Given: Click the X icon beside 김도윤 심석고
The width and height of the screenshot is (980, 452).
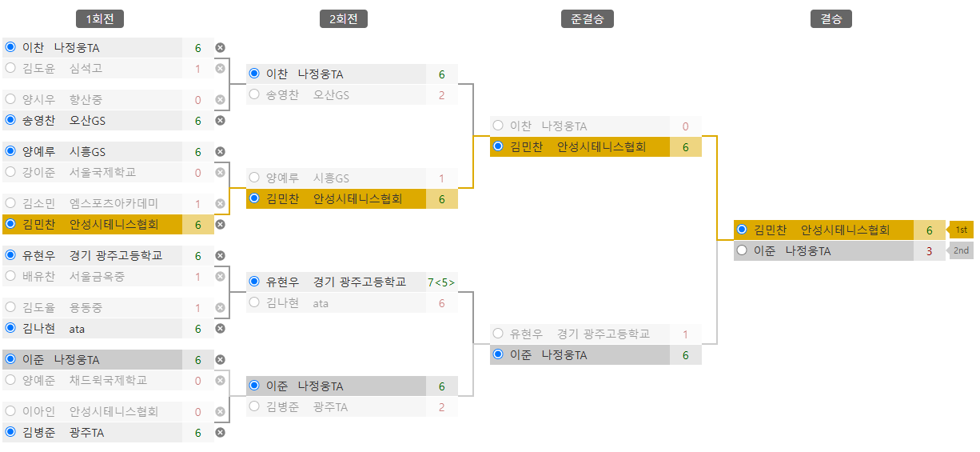Looking at the screenshot, I should click(221, 69).
